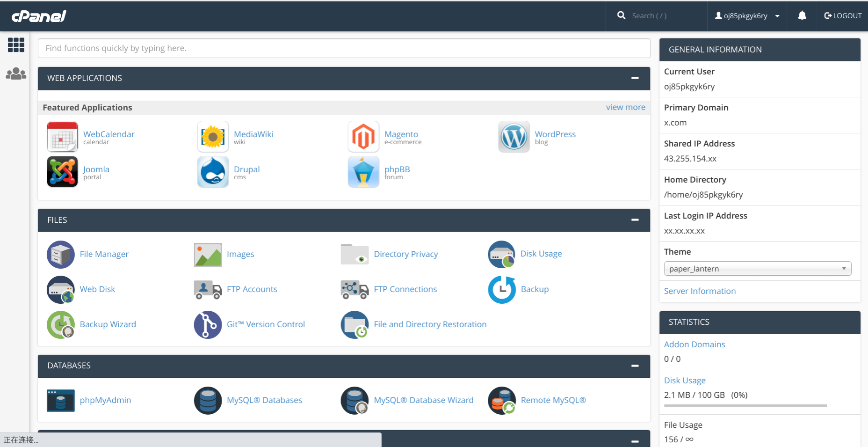Click the General Information header
This screenshot has height=447, width=868.
point(760,50)
